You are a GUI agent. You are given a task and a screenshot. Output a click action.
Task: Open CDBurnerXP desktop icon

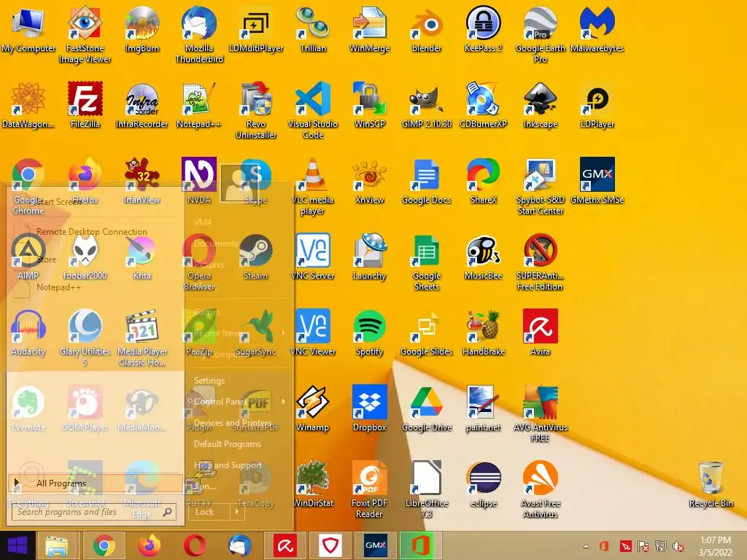pos(483,105)
